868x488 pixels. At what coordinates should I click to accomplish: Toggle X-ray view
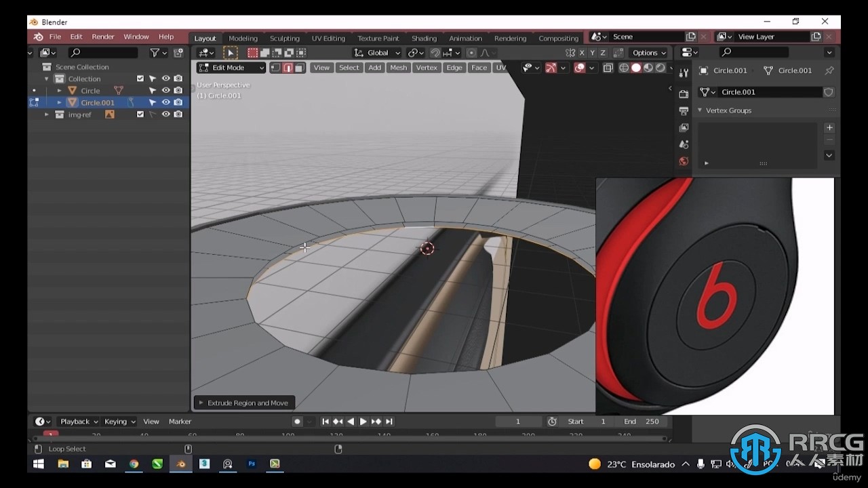click(x=608, y=68)
